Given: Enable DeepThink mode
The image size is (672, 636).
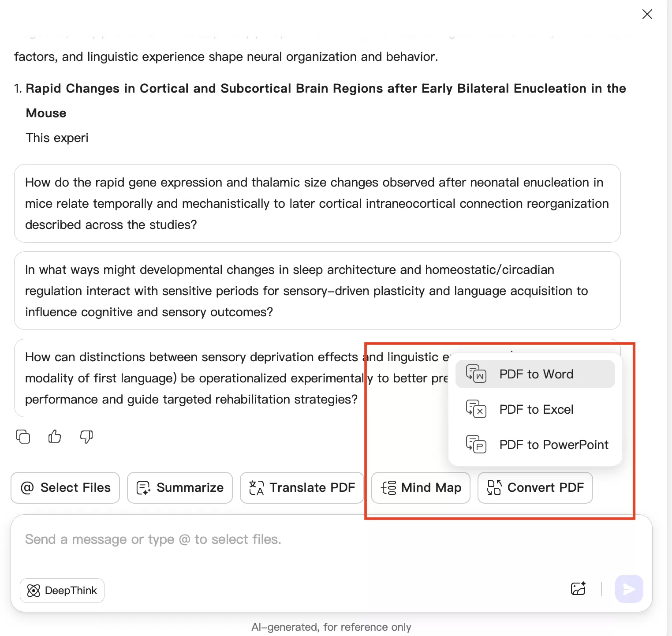Looking at the screenshot, I should [x=62, y=590].
